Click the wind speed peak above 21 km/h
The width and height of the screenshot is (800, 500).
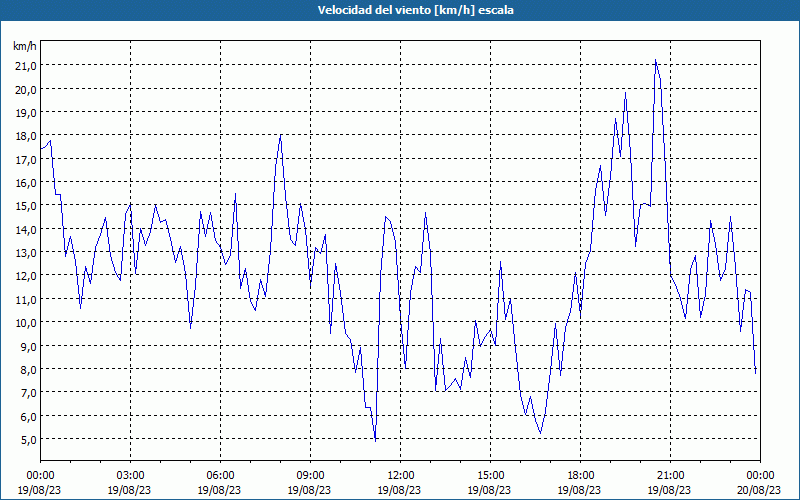click(x=656, y=60)
